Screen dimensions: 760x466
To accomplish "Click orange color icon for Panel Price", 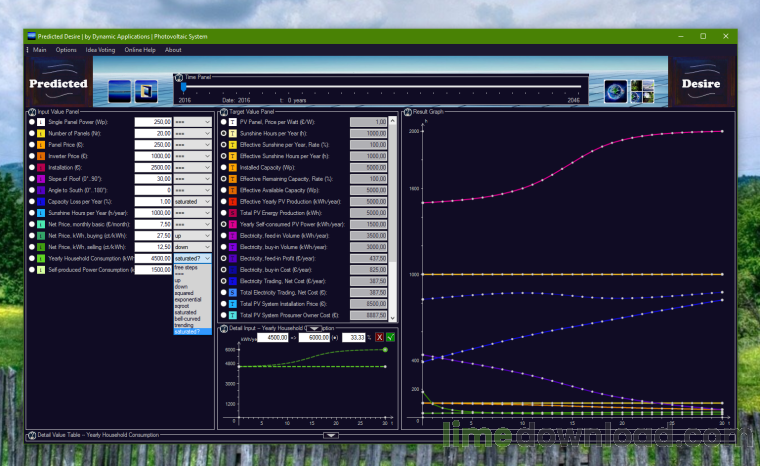I will 41,145.
